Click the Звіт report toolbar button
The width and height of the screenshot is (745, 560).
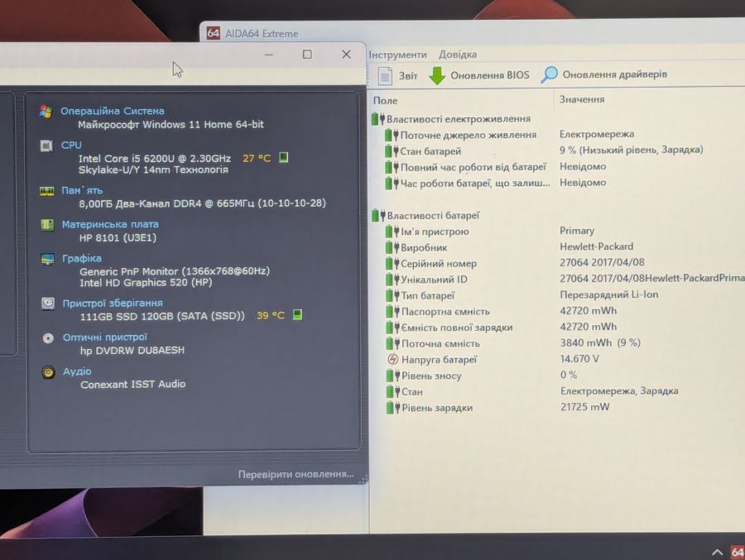397,75
